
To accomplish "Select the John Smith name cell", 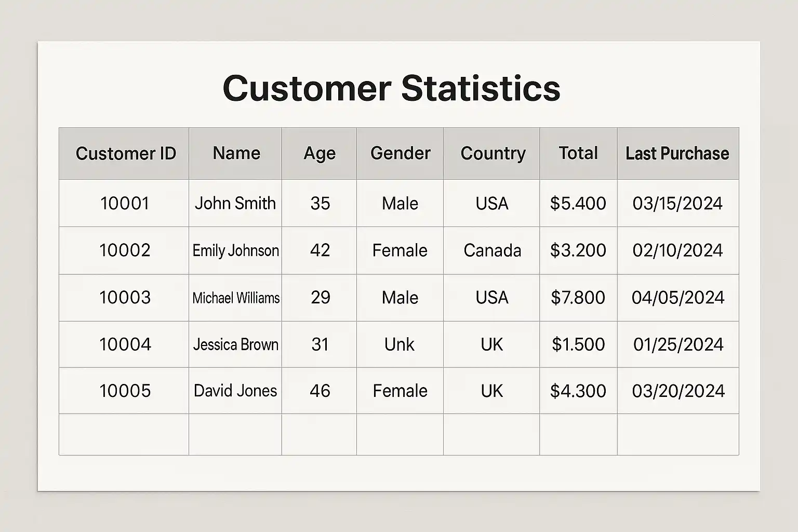I will 235,203.
